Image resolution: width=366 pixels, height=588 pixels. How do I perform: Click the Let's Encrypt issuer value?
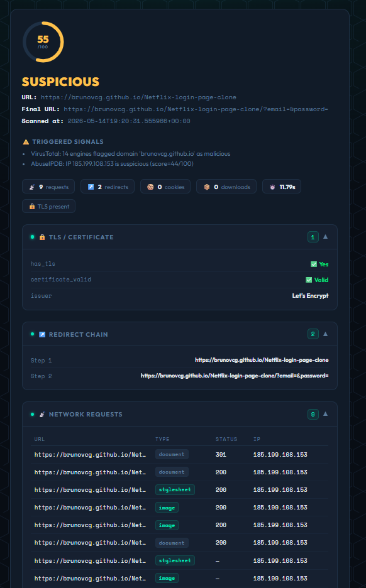tap(311, 296)
